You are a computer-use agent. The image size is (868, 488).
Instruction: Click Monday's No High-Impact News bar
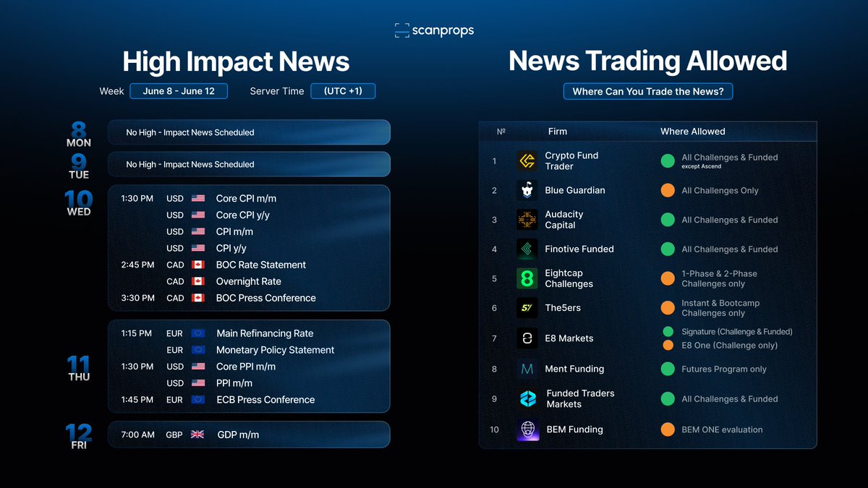point(249,132)
